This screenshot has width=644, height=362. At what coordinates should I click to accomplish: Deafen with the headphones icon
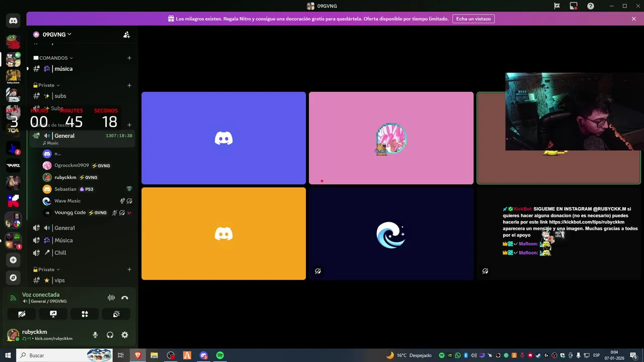[x=110, y=335]
